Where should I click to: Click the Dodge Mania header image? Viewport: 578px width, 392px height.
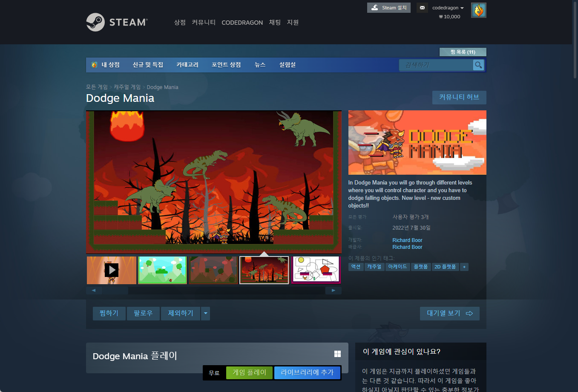point(417,143)
